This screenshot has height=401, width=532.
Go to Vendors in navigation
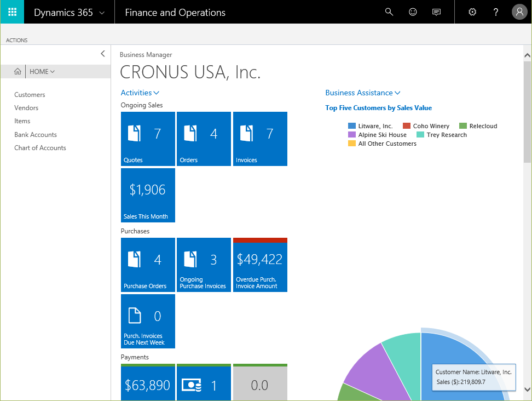point(26,108)
